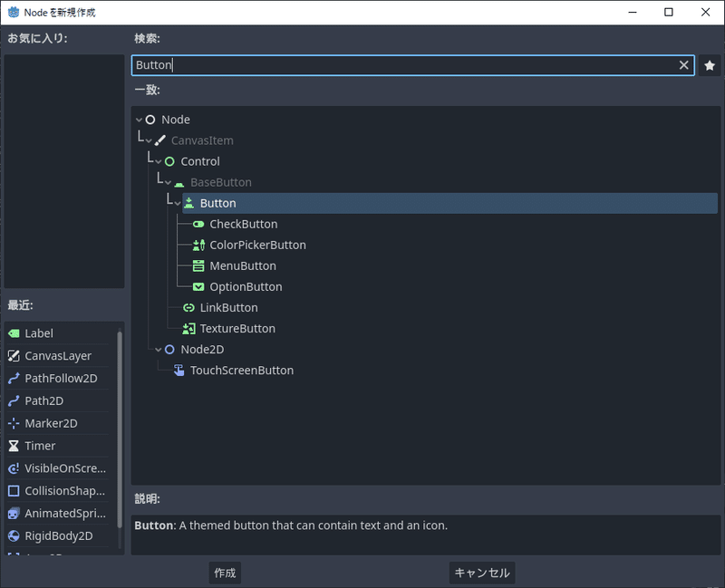Click the recent list scrollbar
Screen dimensions: 725x588
120,429
